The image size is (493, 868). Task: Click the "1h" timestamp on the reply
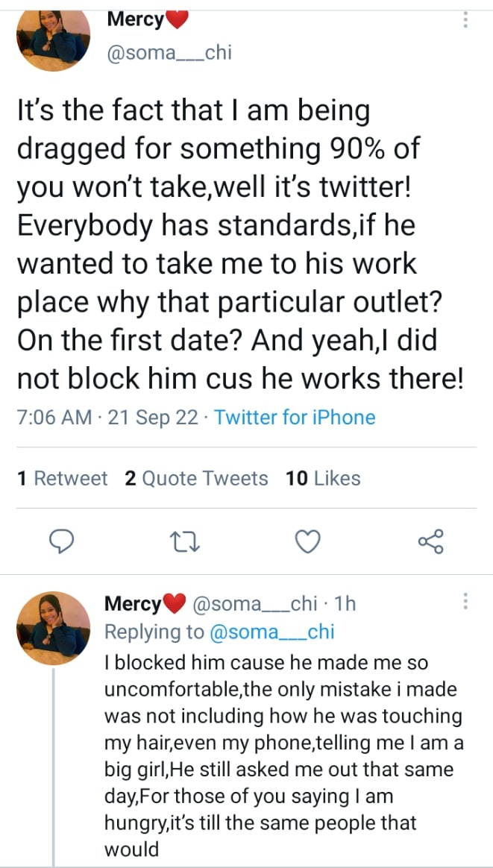[x=346, y=603]
